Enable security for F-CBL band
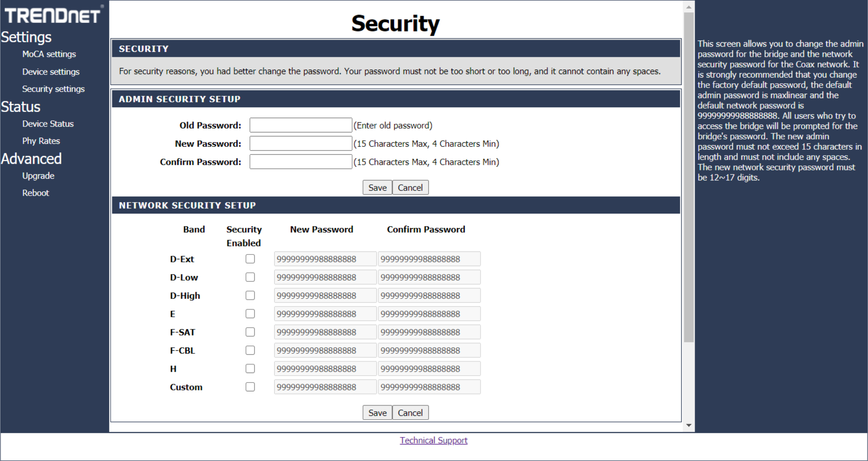 click(250, 350)
